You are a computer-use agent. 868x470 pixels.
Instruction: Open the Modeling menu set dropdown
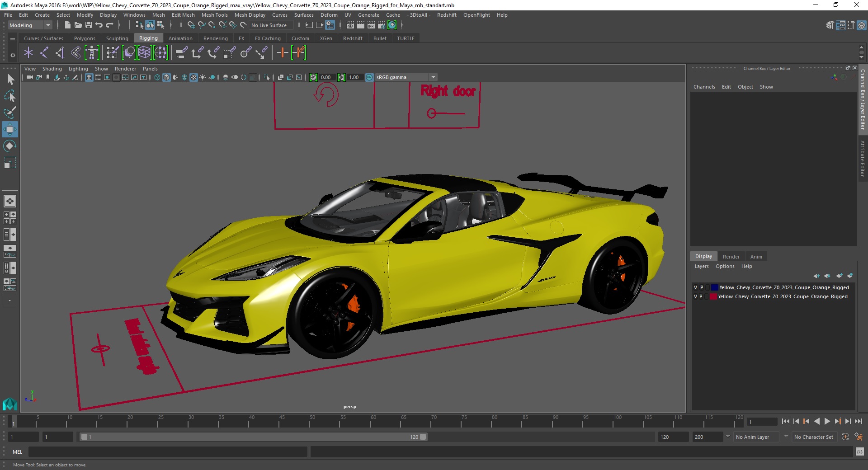click(x=30, y=25)
